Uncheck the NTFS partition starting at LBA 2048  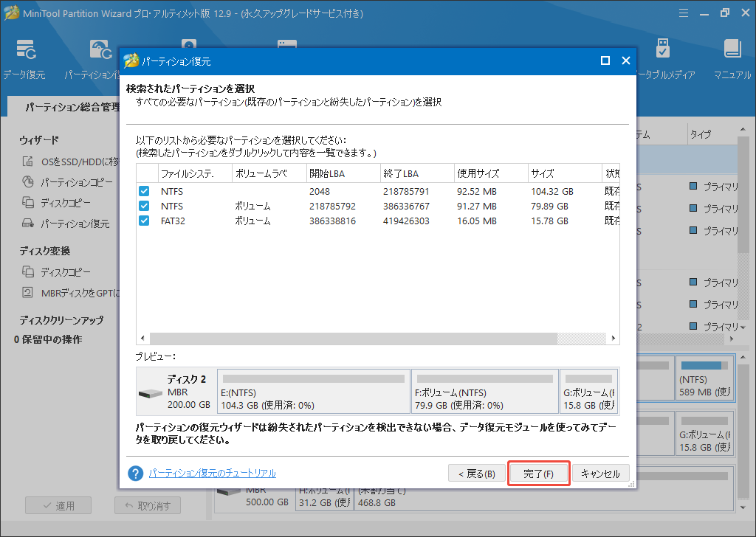click(144, 191)
